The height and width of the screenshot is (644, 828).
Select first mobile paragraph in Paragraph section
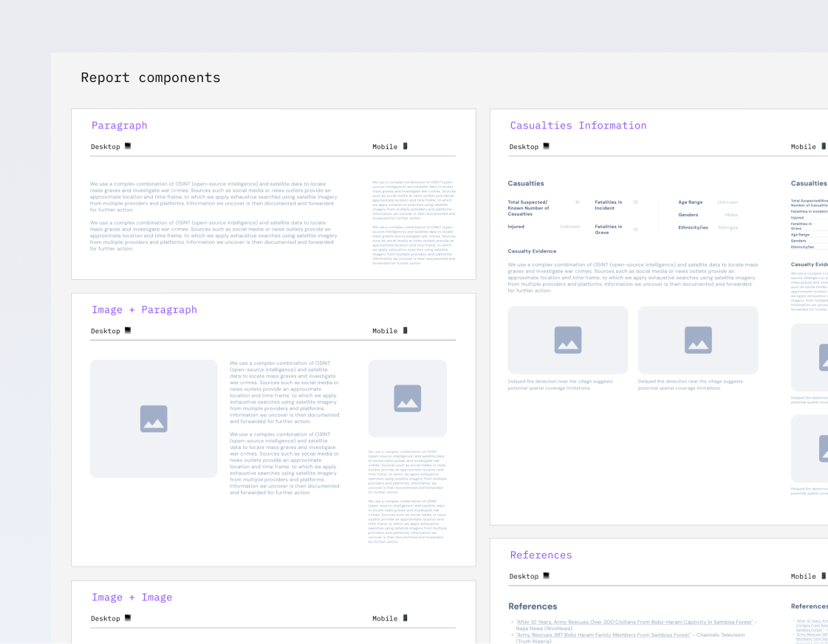(x=414, y=200)
